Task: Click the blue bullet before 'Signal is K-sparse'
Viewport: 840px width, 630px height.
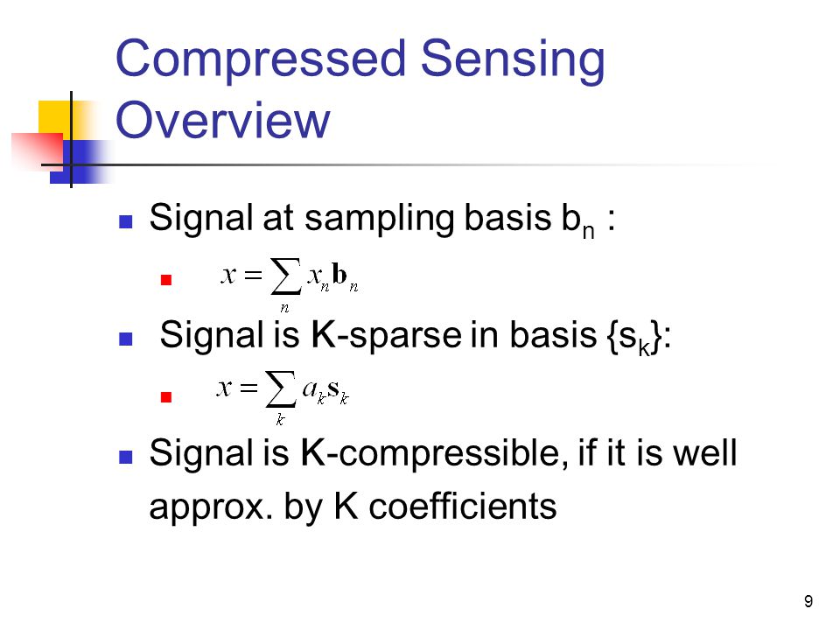Action: click(x=125, y=339)
